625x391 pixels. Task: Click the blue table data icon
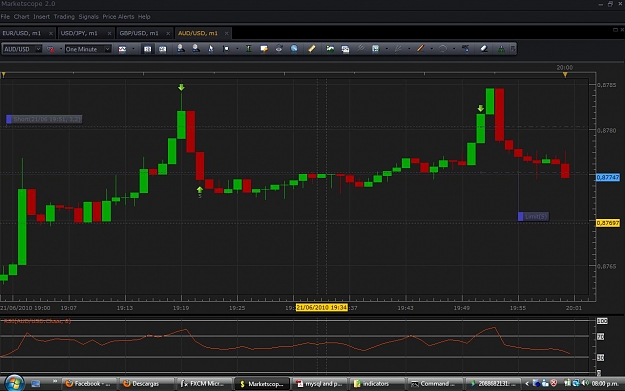tap(375, 49)
